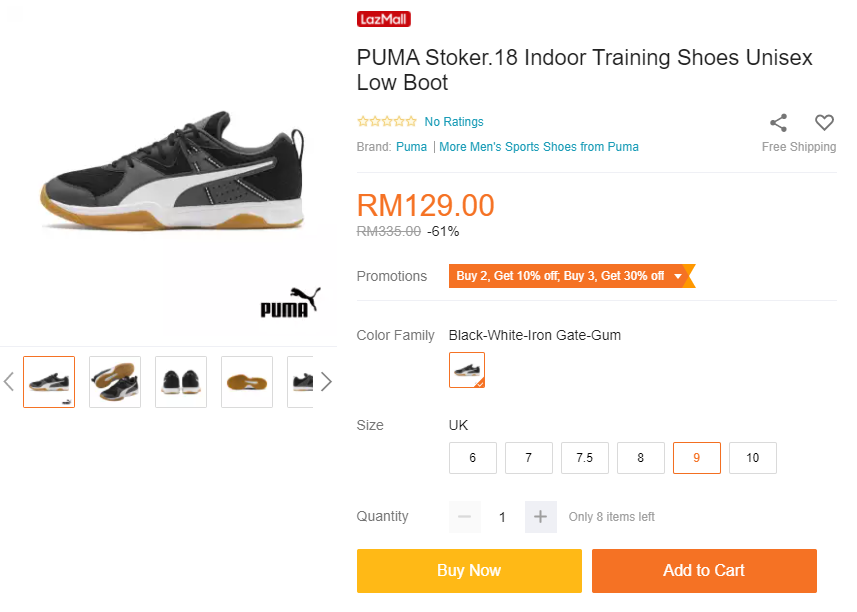
Task: Click the star rating icons
Action: [387, 122]
